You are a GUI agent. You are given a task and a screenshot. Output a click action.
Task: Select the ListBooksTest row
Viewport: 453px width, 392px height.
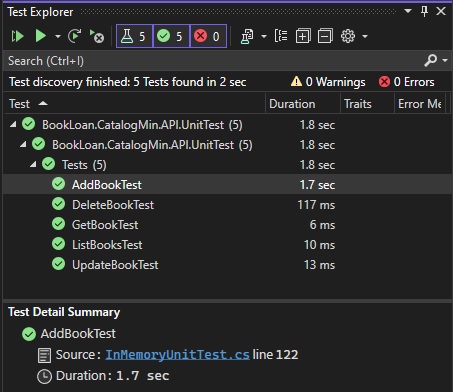click(x=227, y=244)
